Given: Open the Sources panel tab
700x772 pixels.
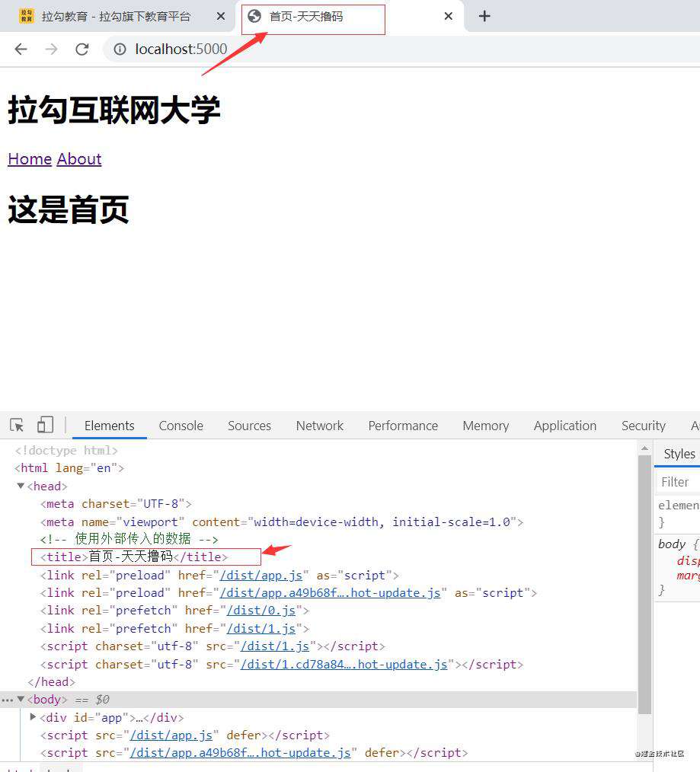Looking at the screenshot, I should click(x=249, y=426).
